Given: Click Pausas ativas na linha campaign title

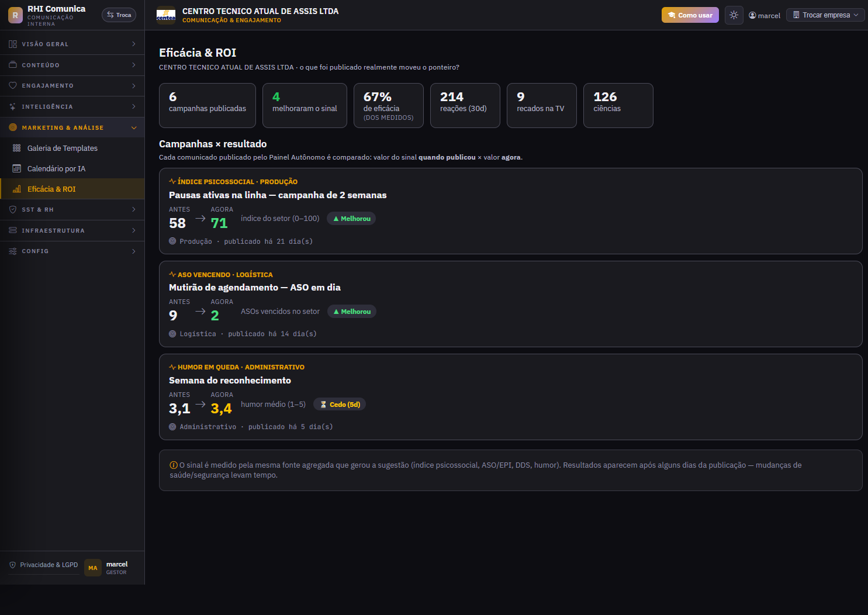Looking at the screenshot, I should point(278,195).
